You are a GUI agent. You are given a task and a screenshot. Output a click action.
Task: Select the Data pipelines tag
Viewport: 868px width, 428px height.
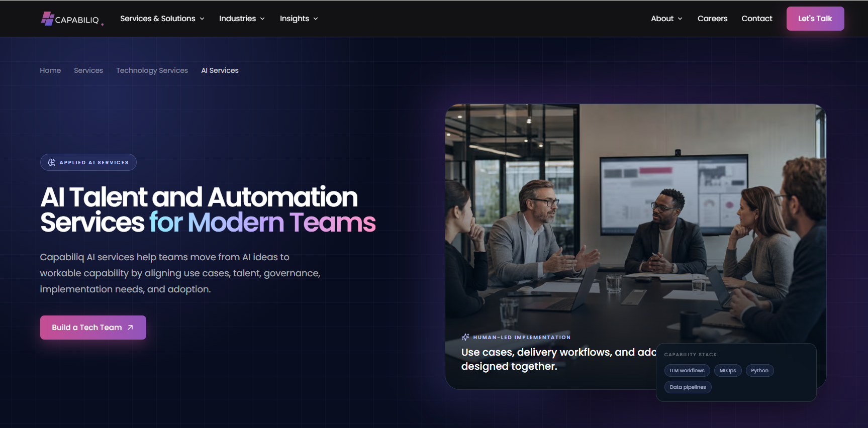pyautogui.click(x=688, y=387)
